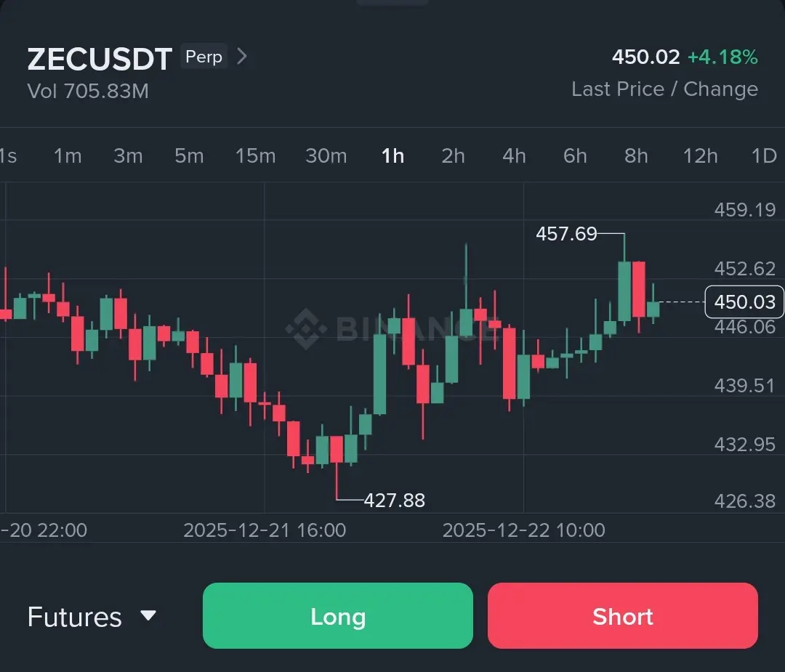Select the 15m timeframe
Image resolution: width=785 pixels, height=672 pixels.
[255, 155]
